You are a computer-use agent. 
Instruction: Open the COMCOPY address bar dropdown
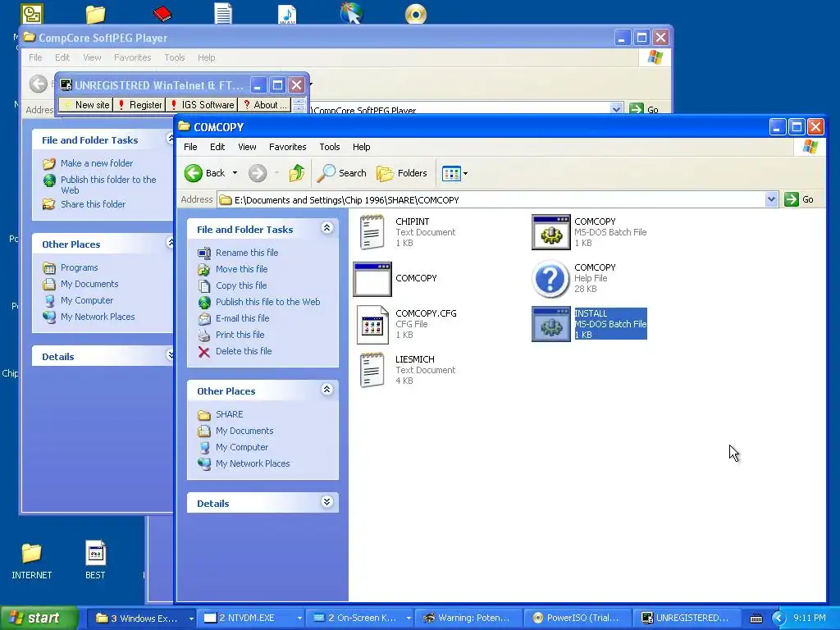coord(771,200)
